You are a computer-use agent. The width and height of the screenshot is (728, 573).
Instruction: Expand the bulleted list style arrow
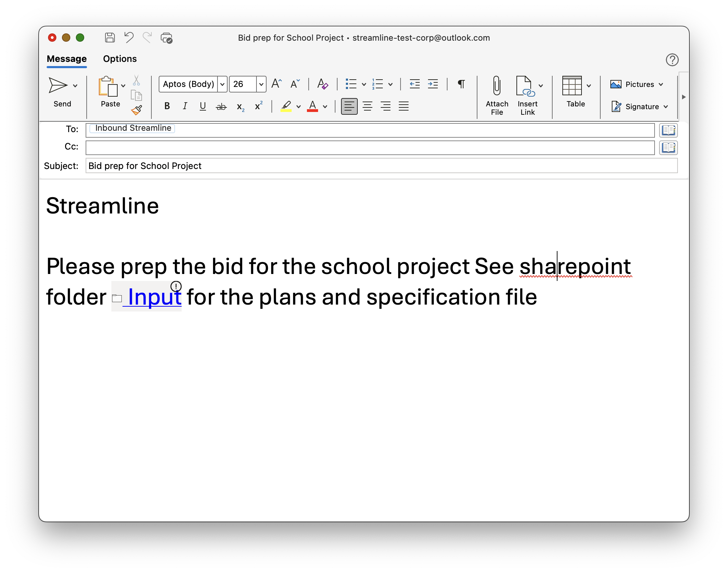[x=364, y=84]
